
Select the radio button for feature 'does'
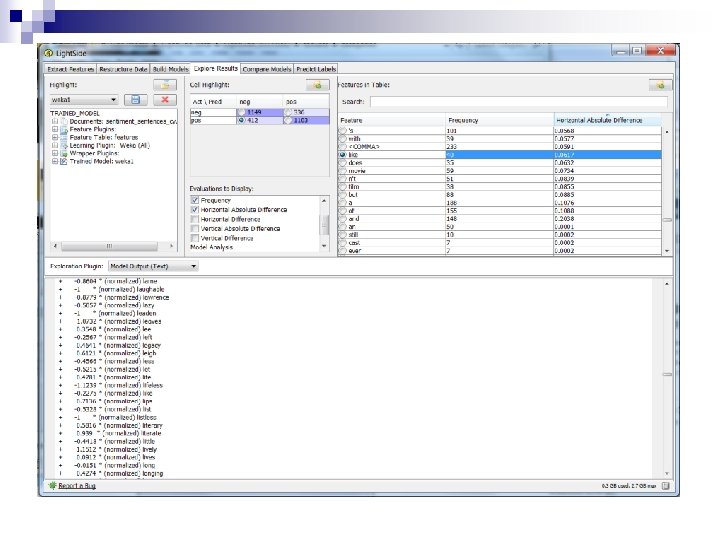(343, 163)
